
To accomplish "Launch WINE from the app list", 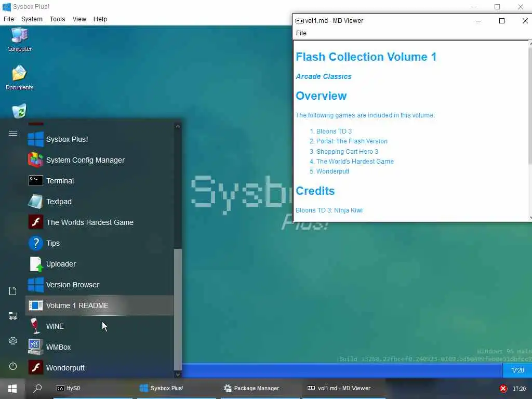I will [99, 326].
